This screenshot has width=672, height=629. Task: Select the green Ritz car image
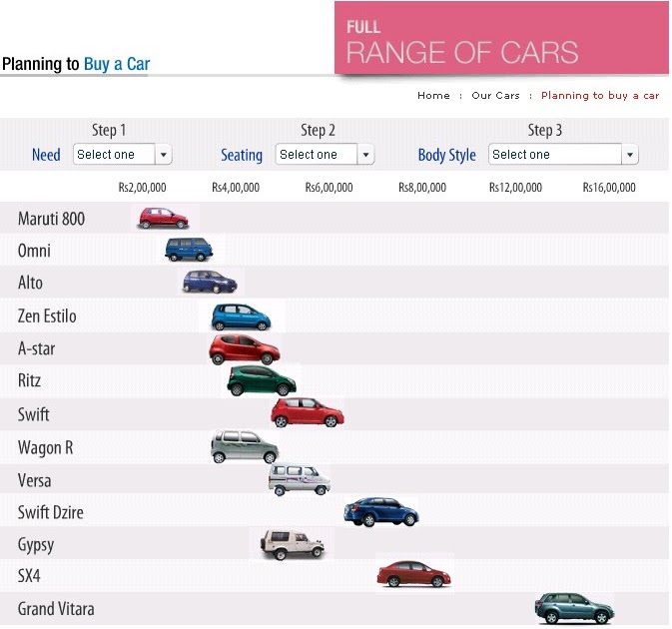[x=262, y=380]
